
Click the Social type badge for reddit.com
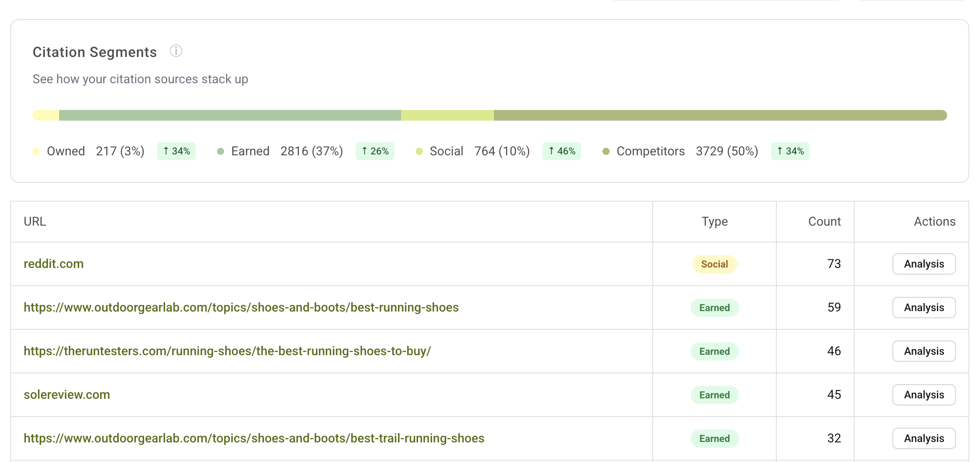(x=714, y=264)
